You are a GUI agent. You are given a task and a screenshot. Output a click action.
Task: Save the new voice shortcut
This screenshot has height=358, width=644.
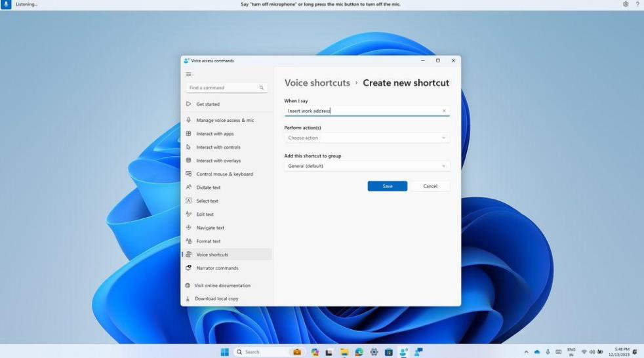388,186
